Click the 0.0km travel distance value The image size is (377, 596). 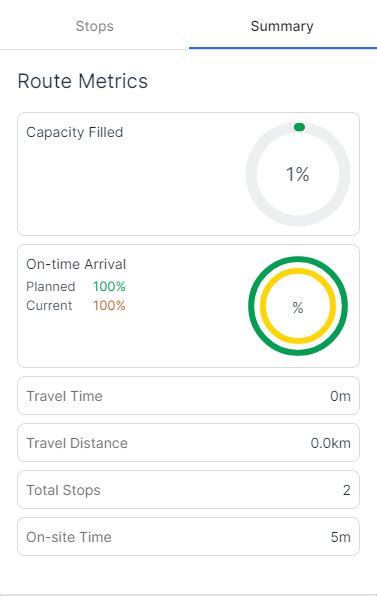330,443
